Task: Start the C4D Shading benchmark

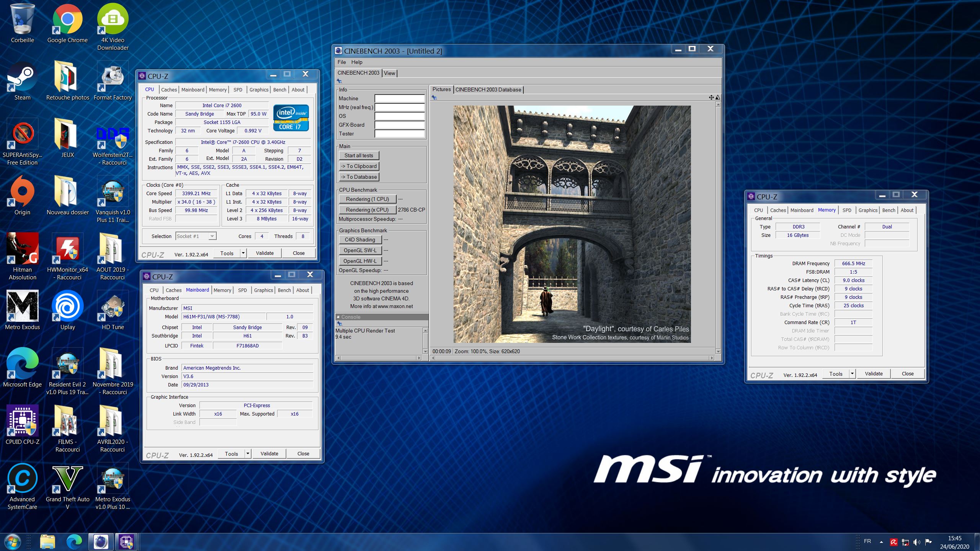Action: pos(360,240)
